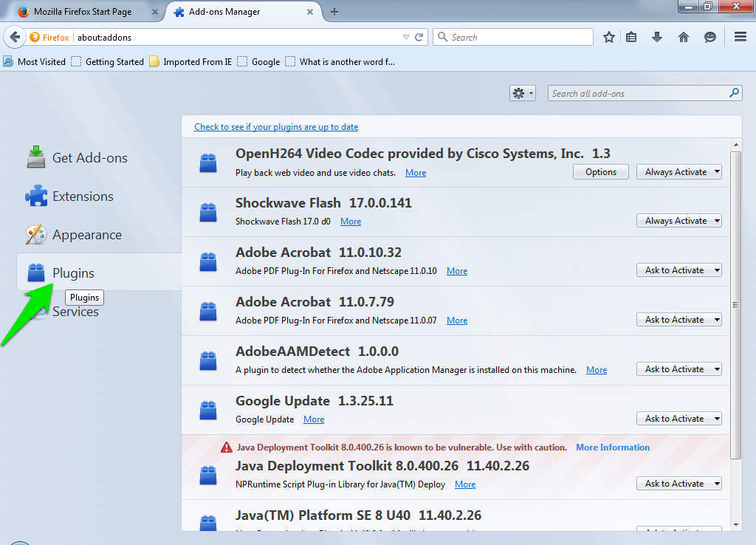This screenshot has width=756, height=545.
Task: Click the reload page icon
Action: (x=419, y=37)
